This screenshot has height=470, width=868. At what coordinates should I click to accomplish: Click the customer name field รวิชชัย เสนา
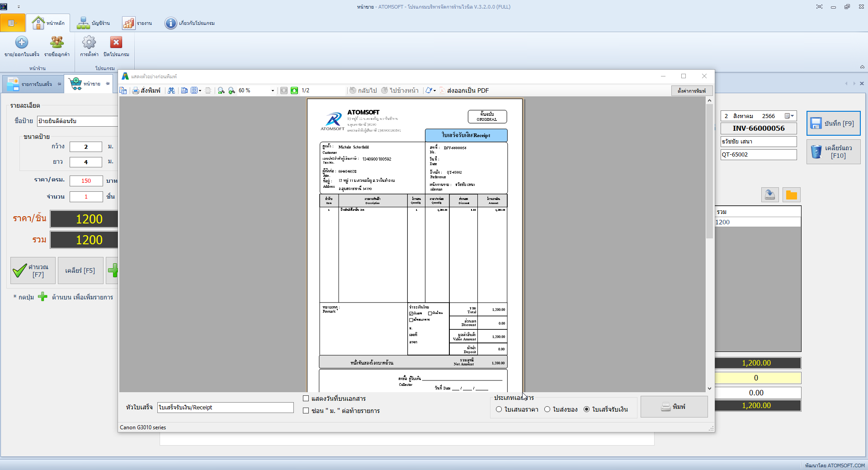758,142
